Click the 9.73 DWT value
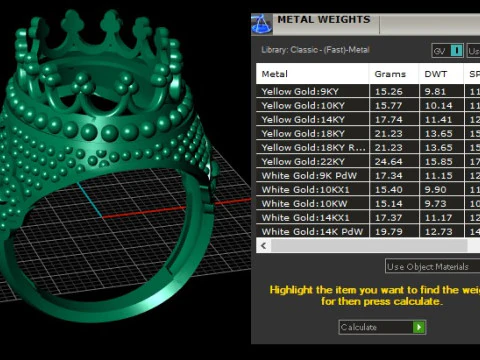The image size is (480, 360). [435, 204]
